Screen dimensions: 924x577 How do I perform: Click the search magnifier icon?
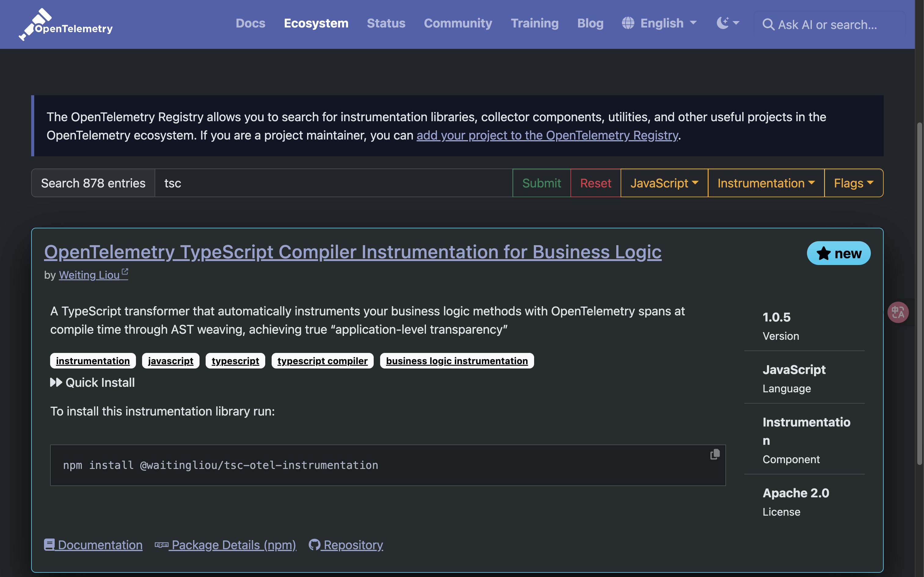coord(768,25)
